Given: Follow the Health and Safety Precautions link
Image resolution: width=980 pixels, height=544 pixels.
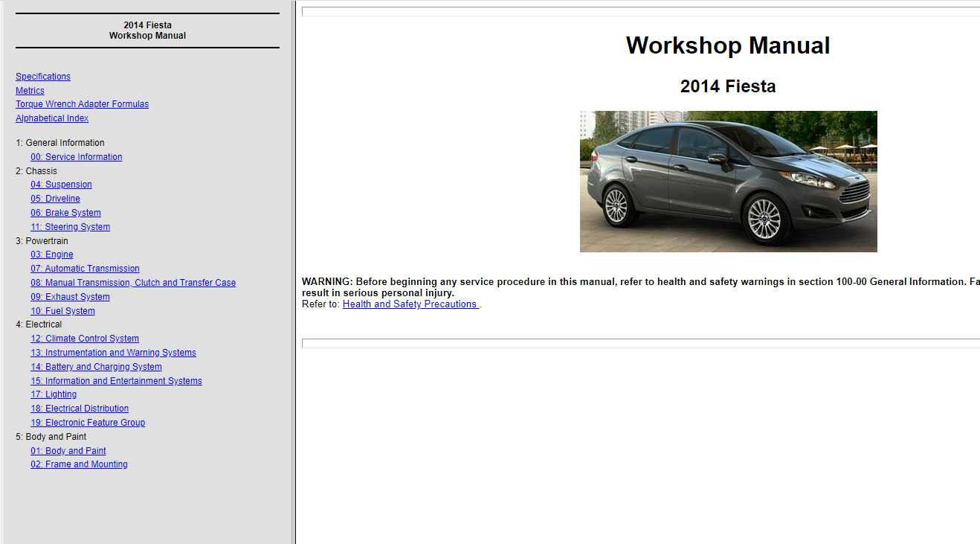Looking at the screenshot, I should 410,304.
